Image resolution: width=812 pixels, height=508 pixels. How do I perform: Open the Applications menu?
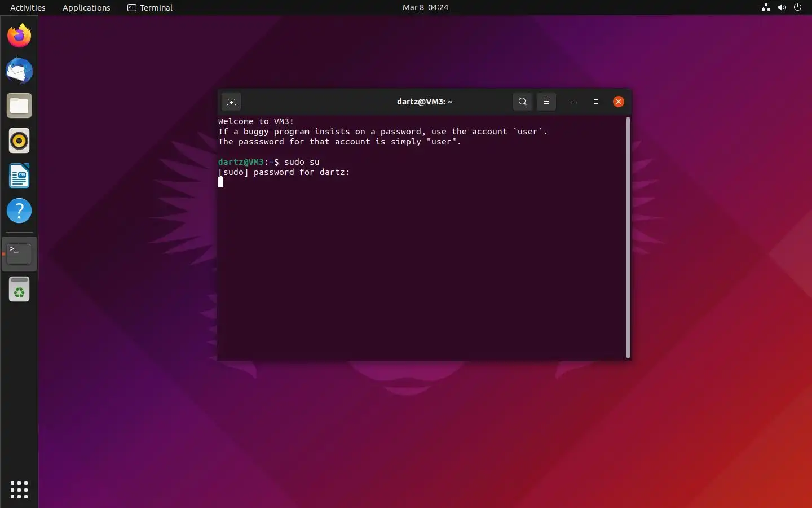(86, 7)
